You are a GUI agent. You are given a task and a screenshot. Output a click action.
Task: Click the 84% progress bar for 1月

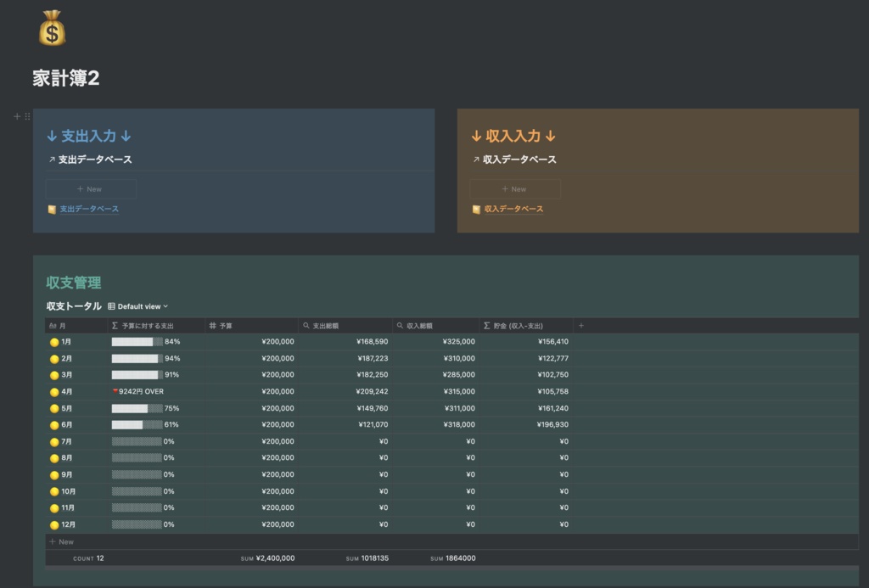tap(137, 342)
